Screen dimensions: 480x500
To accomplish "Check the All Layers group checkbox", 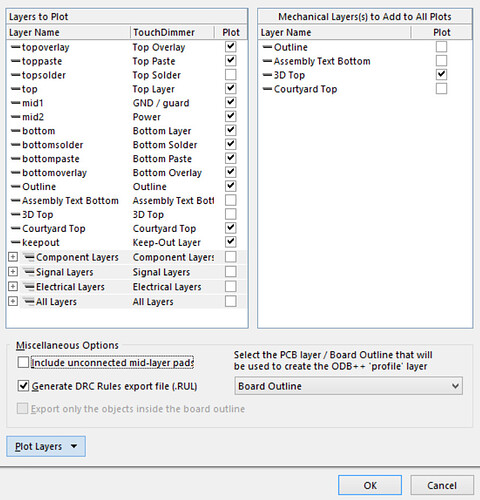I will pyautogui.click(x=230, y=301).
